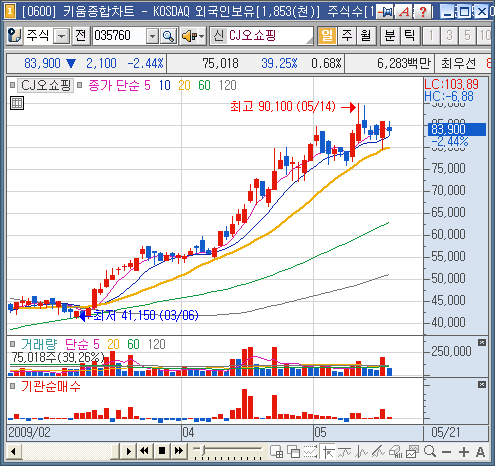Click the oscillator line chart icon
The width and height of the screenshot is (495, 466).
pos(362,452)
